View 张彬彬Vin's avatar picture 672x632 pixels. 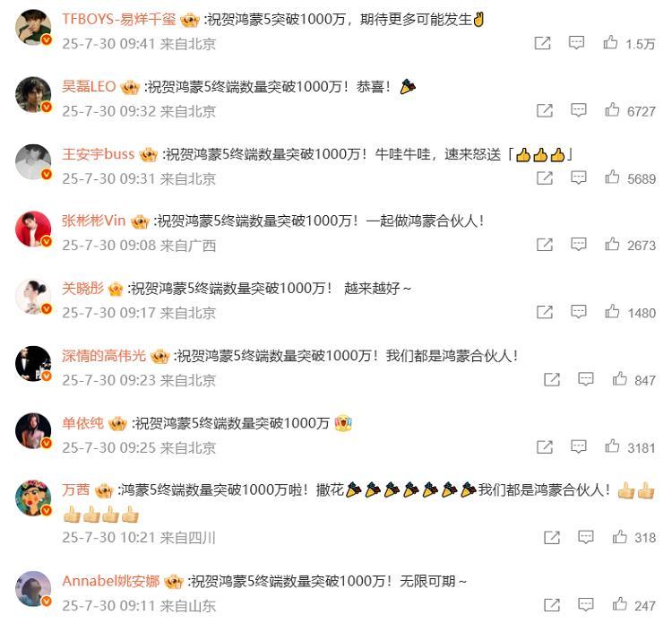(x=33, y=229)
